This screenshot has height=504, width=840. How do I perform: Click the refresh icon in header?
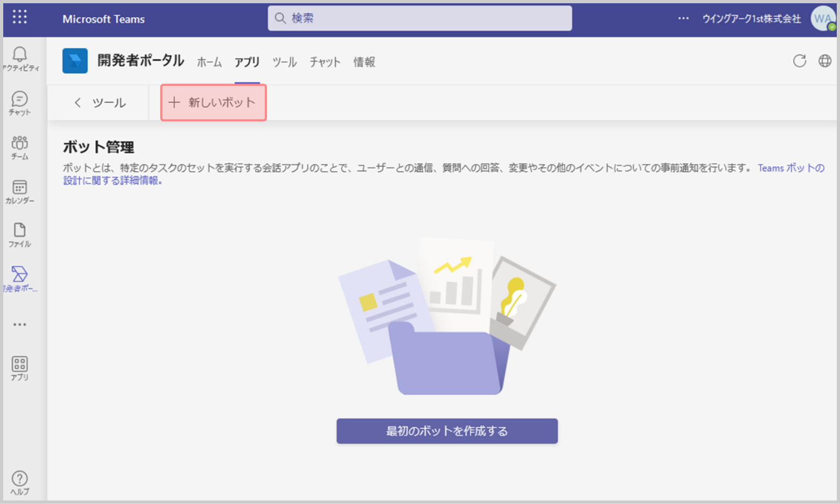[800, 61]
